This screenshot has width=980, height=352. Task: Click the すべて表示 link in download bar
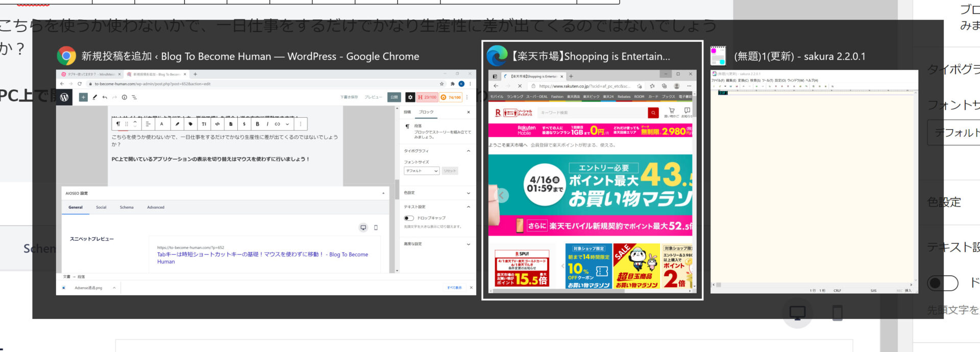click(x=454, y=288)
